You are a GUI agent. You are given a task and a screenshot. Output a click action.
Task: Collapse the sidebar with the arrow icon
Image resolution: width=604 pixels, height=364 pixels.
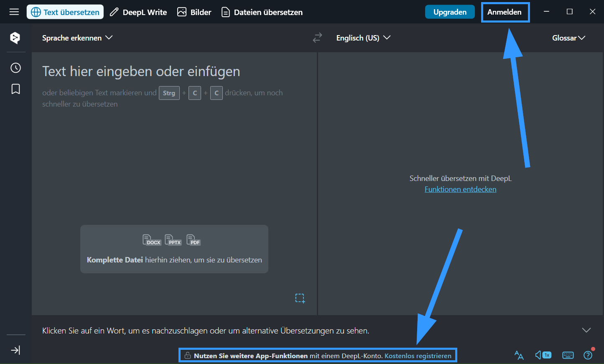pyautogui.click(x=15, y=350)
